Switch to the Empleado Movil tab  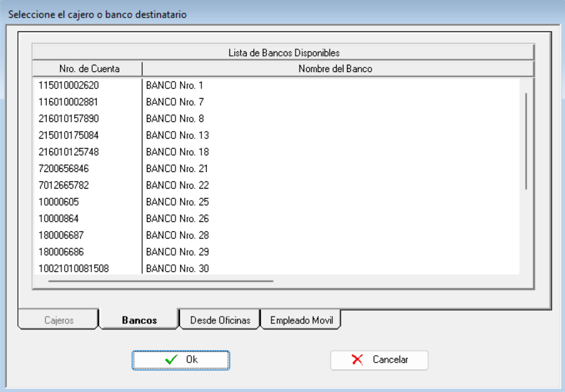click(x=301, y=320)
